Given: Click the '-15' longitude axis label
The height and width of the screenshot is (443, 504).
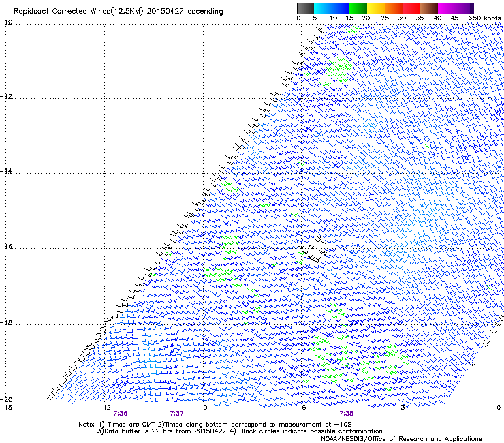Looking at the screenshot, I should coord(6,408).
